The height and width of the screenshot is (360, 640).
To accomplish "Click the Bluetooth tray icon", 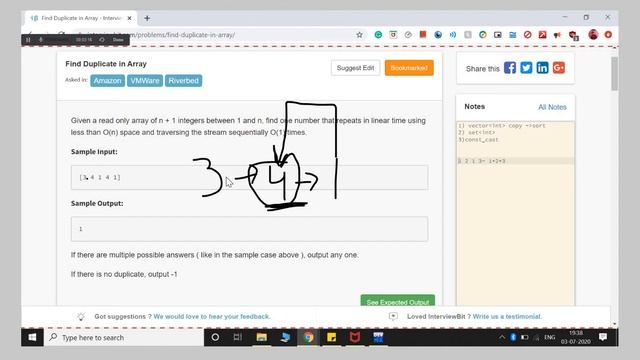I will tap(513, 338).
